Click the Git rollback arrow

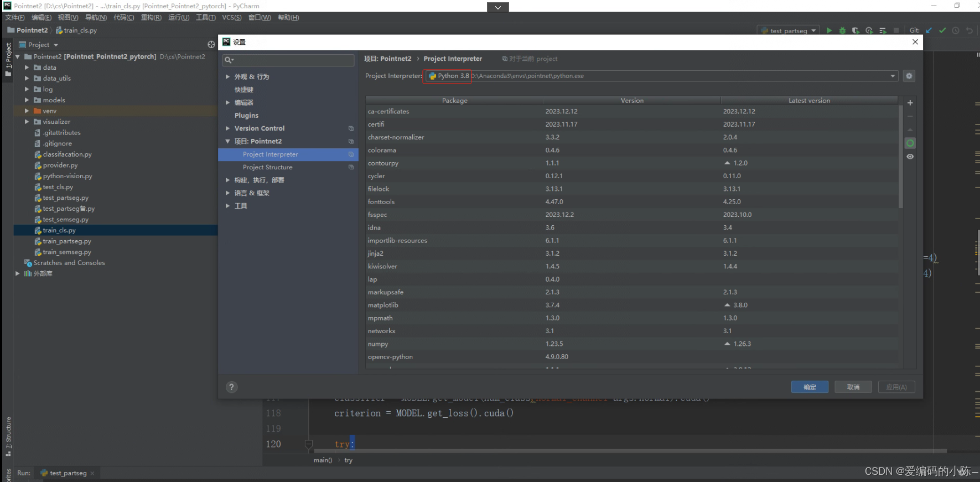point(969,30)
